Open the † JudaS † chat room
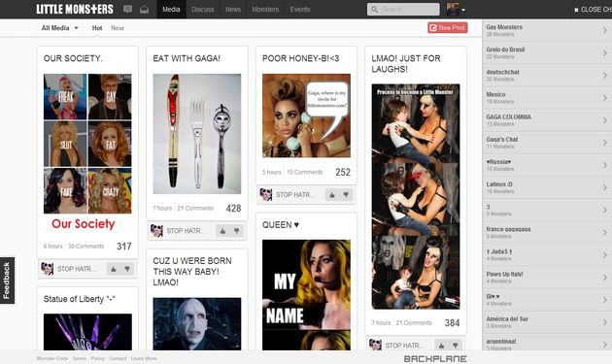 (x=547, y=254)
